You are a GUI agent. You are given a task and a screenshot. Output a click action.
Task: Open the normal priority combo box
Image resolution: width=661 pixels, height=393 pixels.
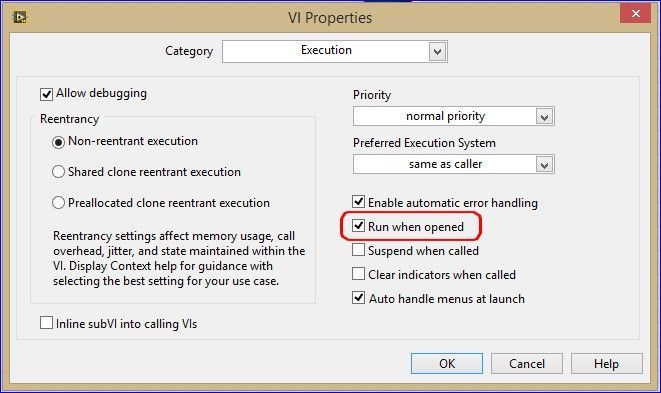pos(454,116)
